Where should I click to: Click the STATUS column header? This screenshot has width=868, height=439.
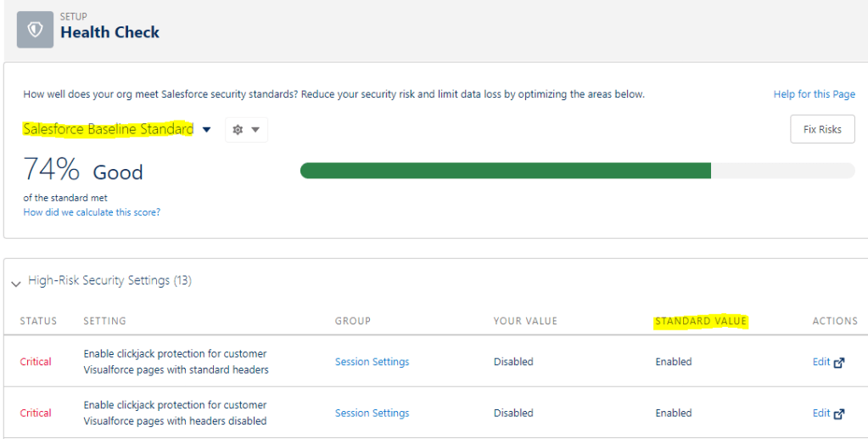coord(38,321)
